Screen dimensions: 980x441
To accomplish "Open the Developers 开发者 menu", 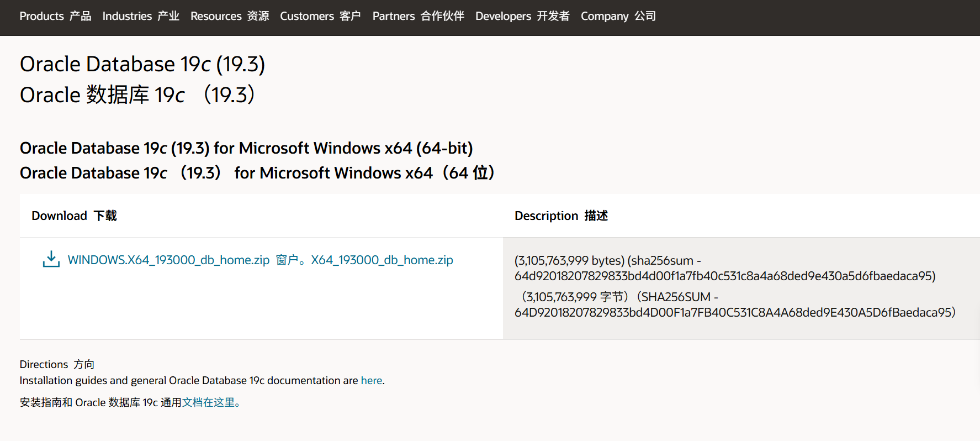I will [x=522, y=16].
